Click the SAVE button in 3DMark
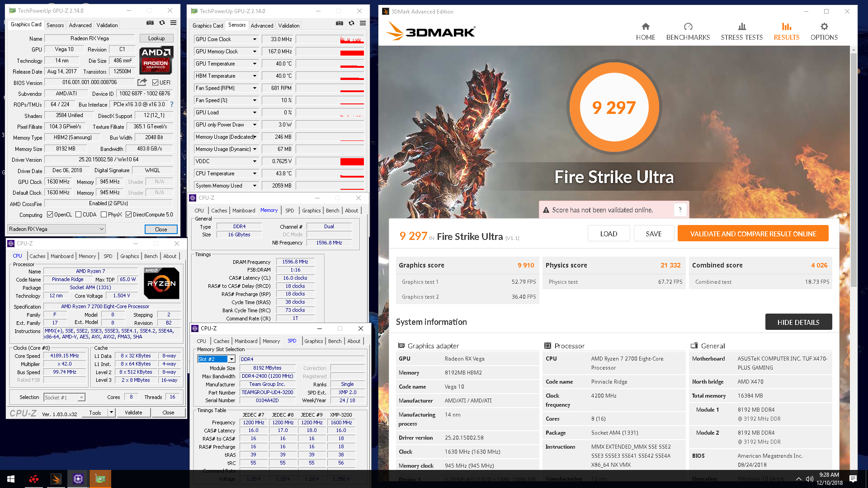Screen dimensions: 868x488 tap(654, 234)
